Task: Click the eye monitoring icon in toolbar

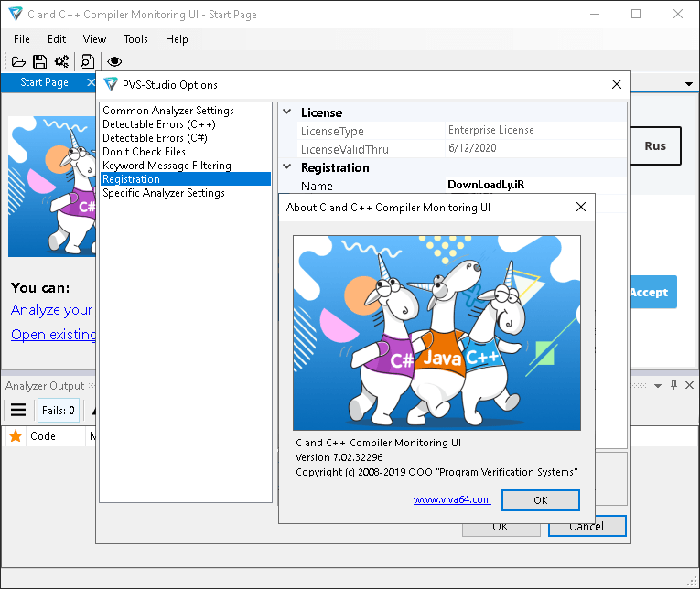Action: click(114, 61)
